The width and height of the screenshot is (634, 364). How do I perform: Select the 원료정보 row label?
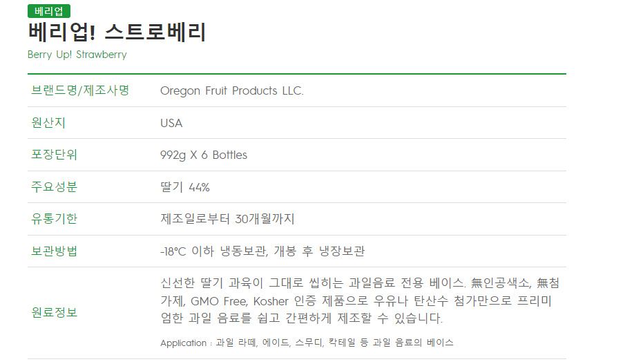point(55,312)
